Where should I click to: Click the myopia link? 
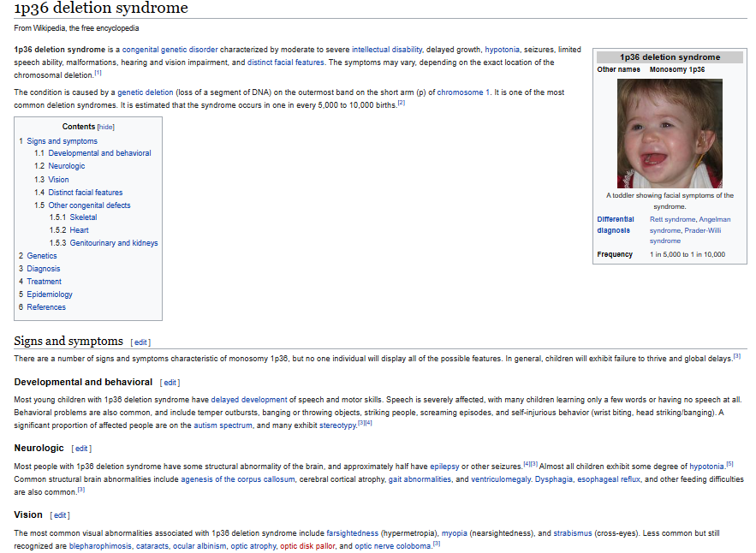click(x=454, y=533)
